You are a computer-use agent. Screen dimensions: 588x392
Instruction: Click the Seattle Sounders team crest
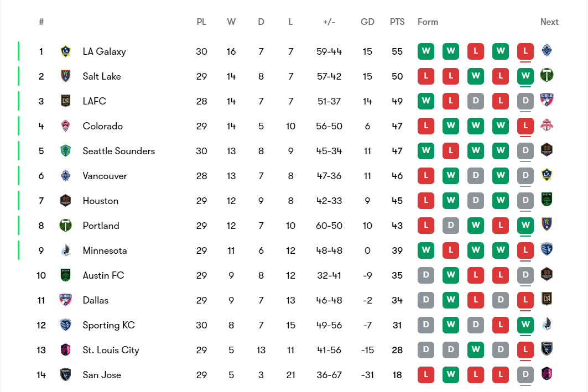click(66, 151)
